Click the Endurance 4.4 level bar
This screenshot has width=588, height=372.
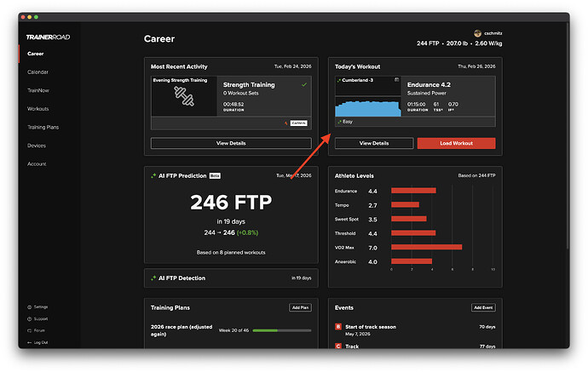pyautogui.click(x=413, y=191)
